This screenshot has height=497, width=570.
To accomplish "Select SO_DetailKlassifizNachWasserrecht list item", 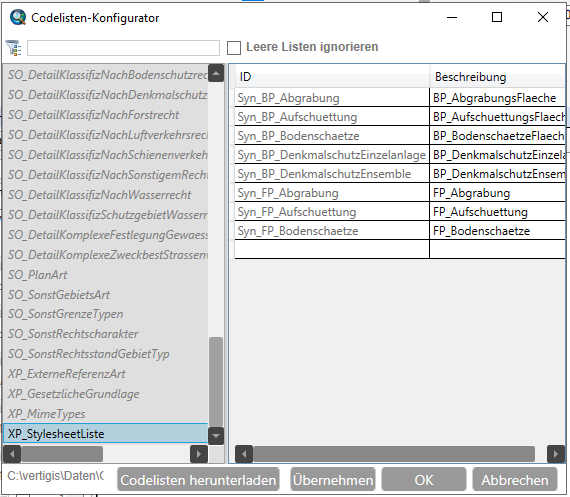I will point(105,195).
